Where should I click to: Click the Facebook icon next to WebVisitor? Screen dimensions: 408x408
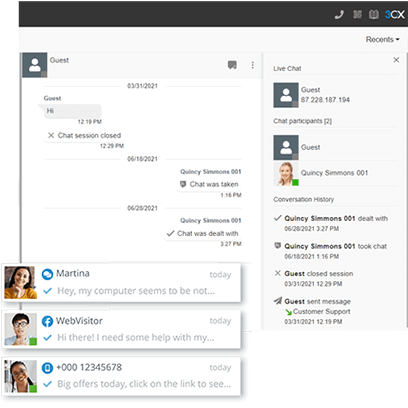pyautogui.click(x=47, y=321)
